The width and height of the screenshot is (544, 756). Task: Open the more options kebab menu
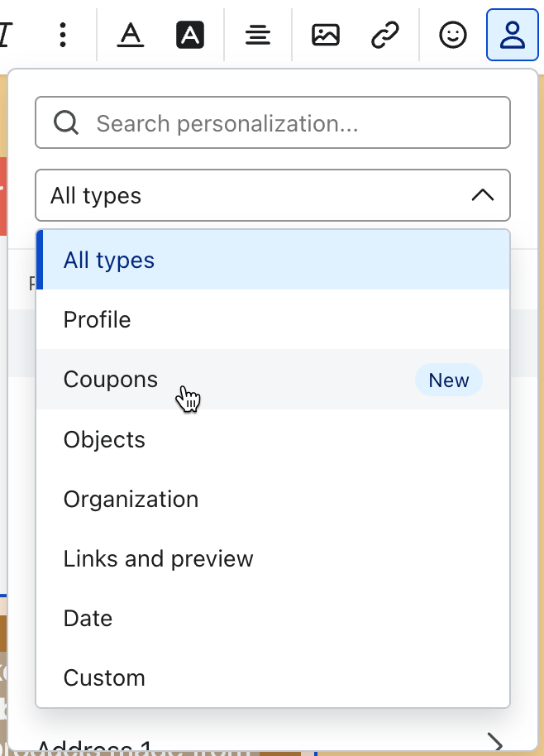63,35
